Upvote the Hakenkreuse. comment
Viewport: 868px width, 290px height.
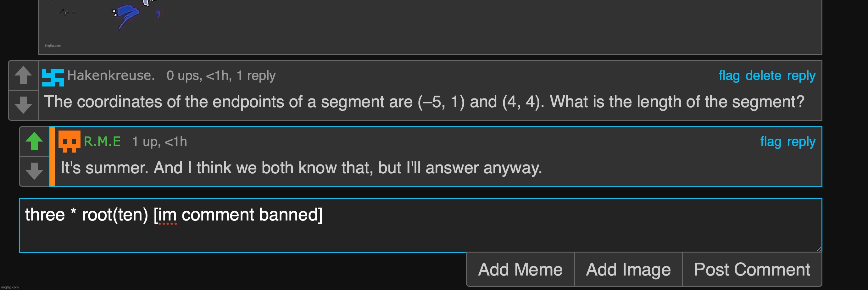tap(23, 75)
